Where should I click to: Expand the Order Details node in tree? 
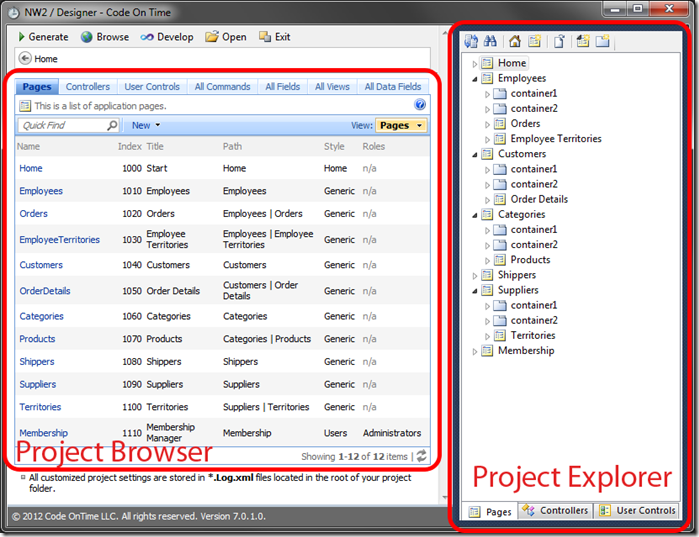[x=487, y=200]
